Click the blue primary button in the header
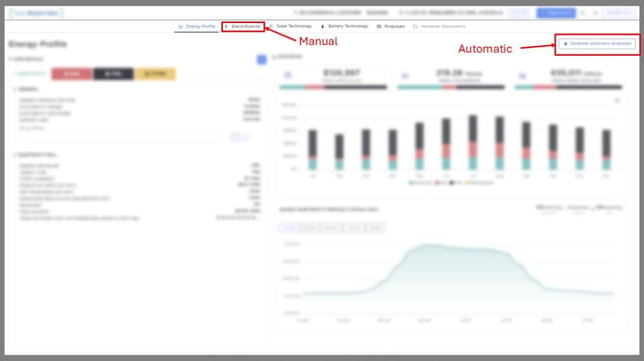Viewport: 644px width, 361px height. point(556,12)
